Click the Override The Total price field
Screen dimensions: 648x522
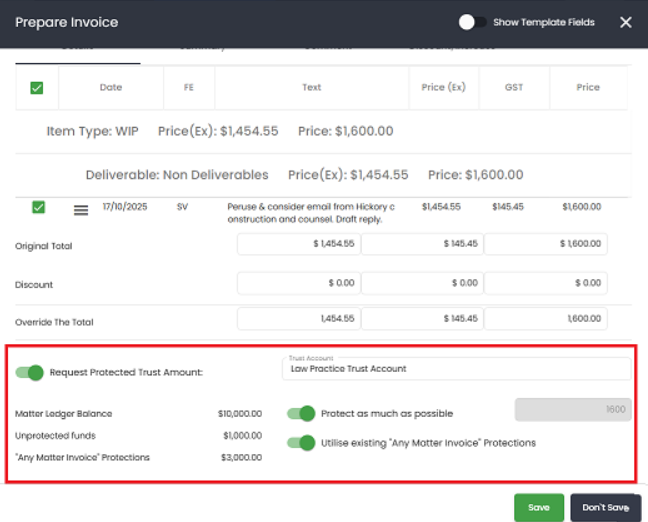point(545,318)
